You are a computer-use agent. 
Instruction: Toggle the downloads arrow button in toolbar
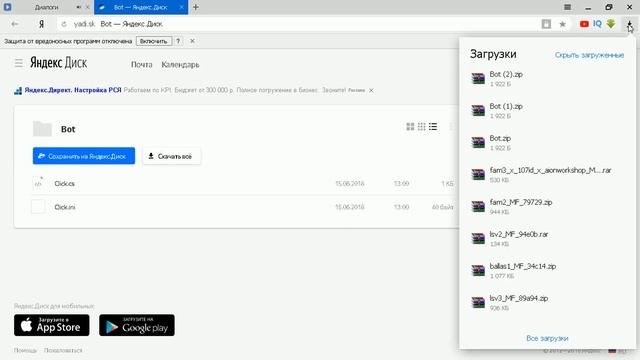(x=629, y=24)
